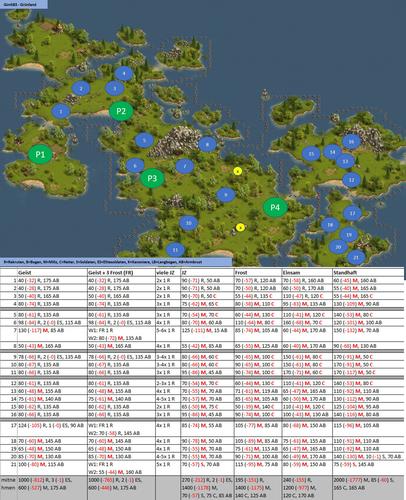Viewport: 406px width, 500px height.
Task: Click blue camp marker number 1
Action: point(61,111)
